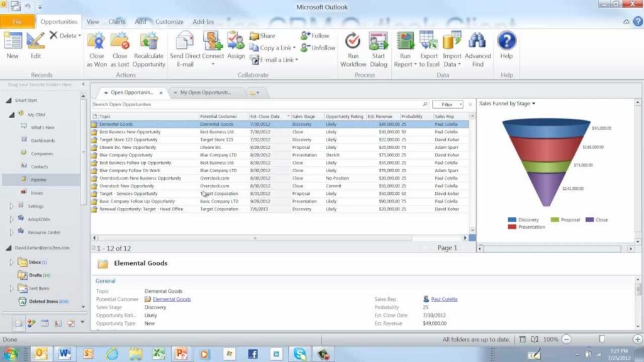
Task: Open Elemental Goods customer link
Action: pyautogui.click(x=172, y=299)
